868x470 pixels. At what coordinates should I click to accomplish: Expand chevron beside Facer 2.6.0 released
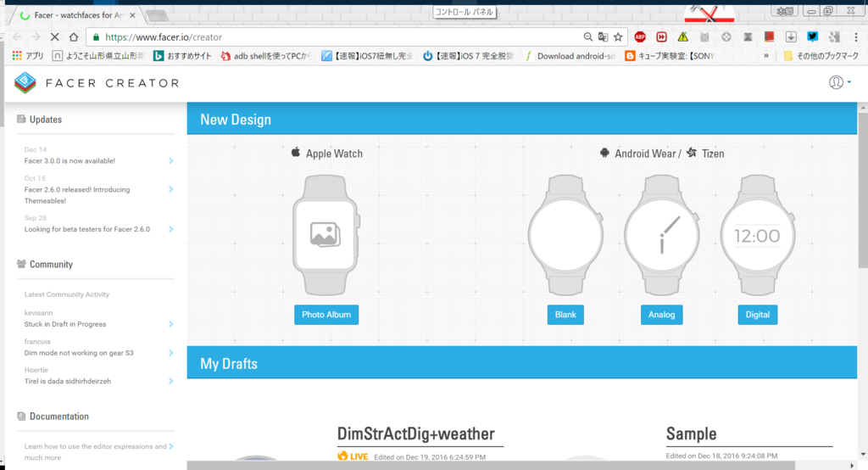click(170, 189)
